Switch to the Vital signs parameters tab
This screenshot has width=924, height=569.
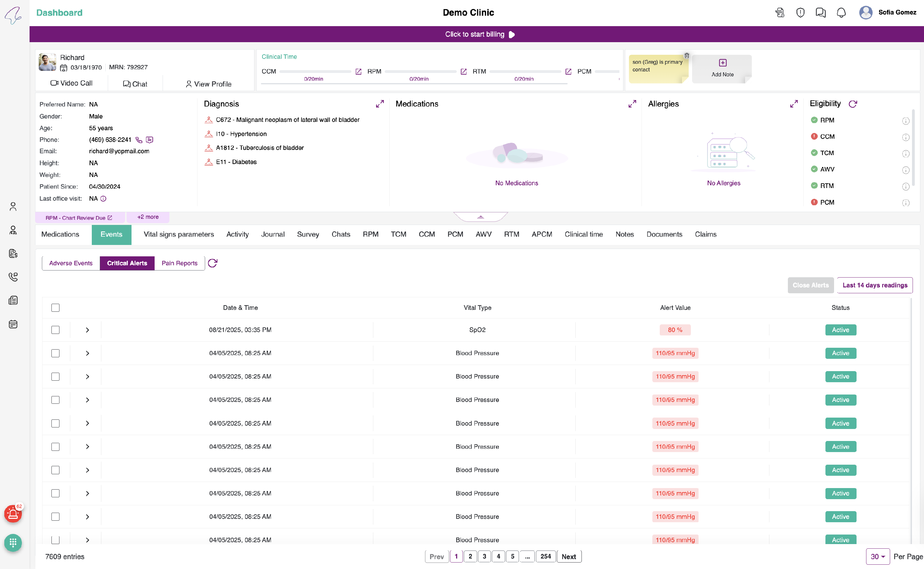click(x=178, y=234)
